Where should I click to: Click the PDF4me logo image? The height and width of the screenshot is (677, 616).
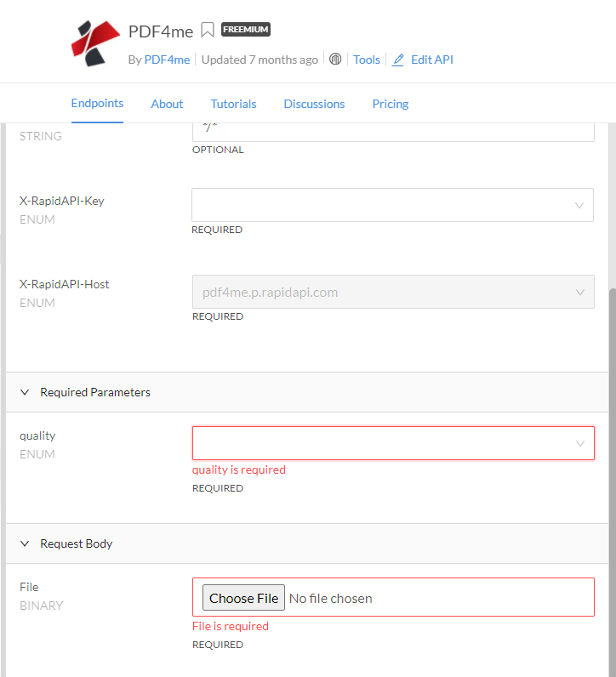pos(95,43)
